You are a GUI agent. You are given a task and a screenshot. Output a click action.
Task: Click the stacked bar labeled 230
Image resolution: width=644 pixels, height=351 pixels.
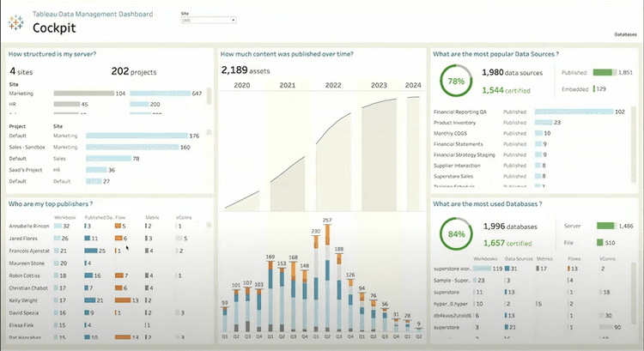316,283
